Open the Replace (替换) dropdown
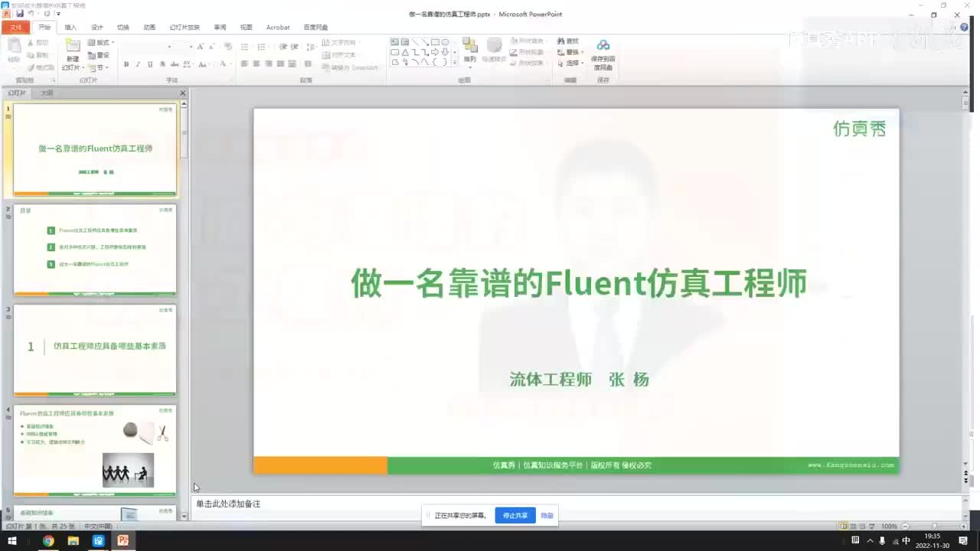The image size is (980, 551). pyautogui.click(x=570, y=52)
